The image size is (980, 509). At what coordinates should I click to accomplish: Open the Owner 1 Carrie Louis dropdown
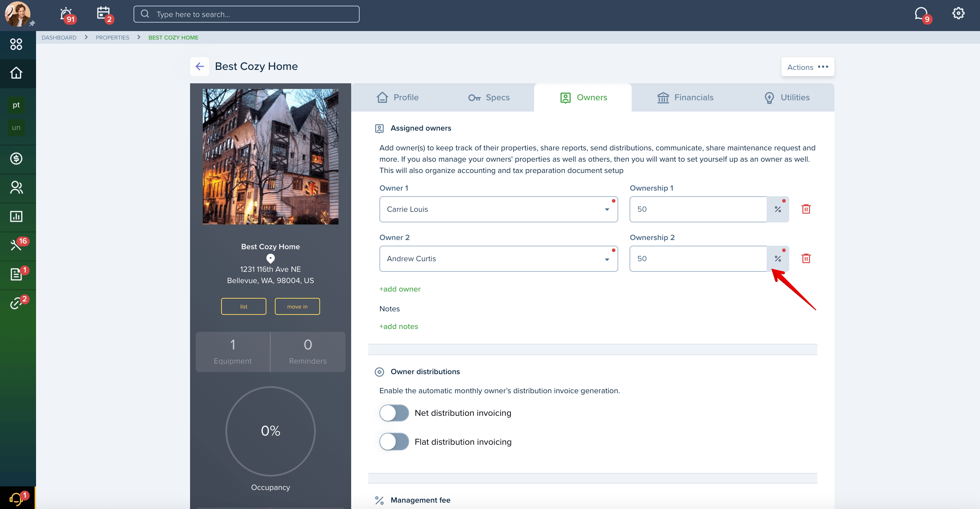498,209
